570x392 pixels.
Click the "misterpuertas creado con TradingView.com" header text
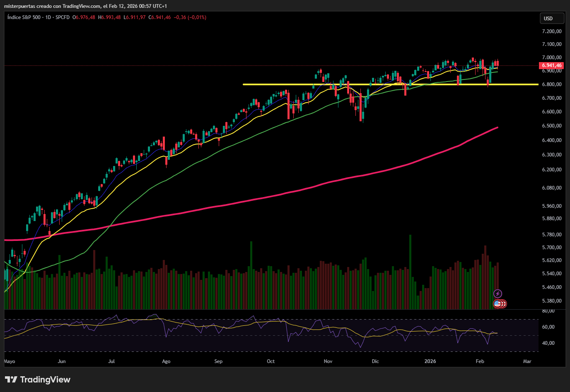(53, 6)
